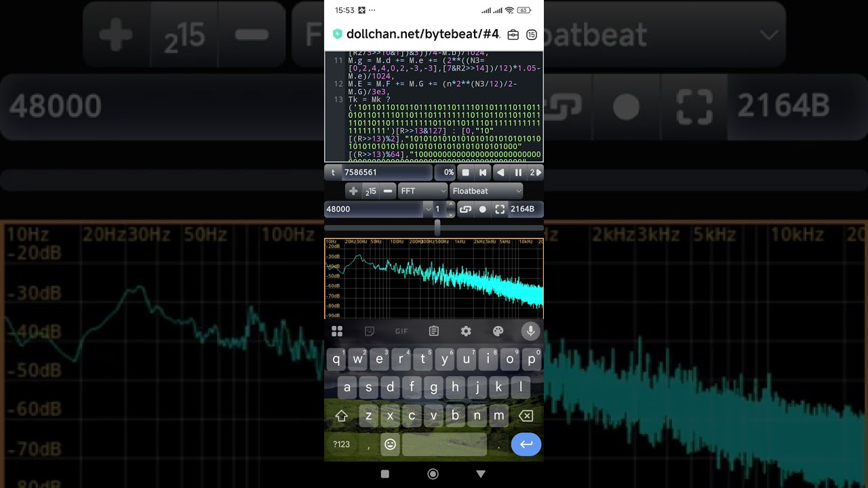Image resolution: width=868 pixels, height=488 pixels.
Task: Open the GIF keyboard panel
Action: click(401, 331)
